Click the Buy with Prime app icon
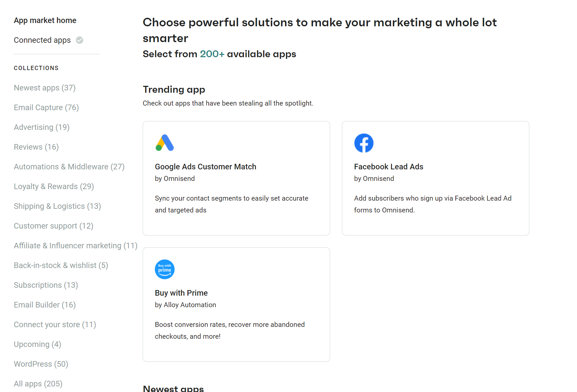The width and height of the screenshot is (577, 392). click(x=165, y=269)
